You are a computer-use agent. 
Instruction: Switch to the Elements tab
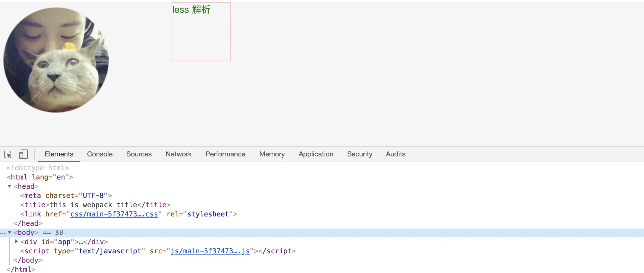click(59, 154)
